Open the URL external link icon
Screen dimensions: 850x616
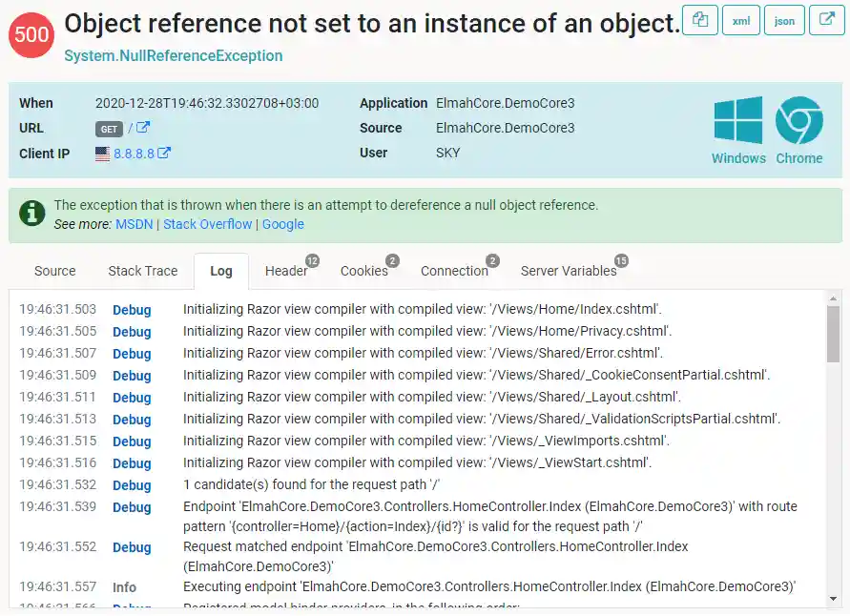click(x=143, y=128)
